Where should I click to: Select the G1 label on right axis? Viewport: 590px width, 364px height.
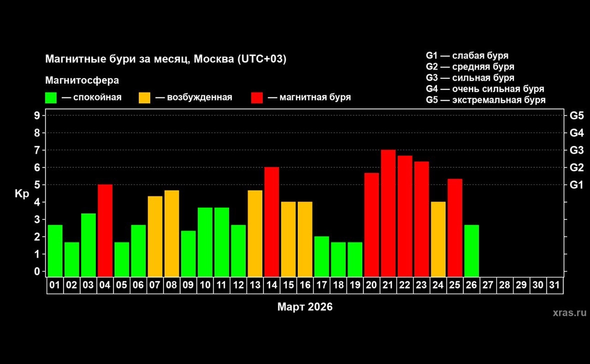click(x=576, y=185)
